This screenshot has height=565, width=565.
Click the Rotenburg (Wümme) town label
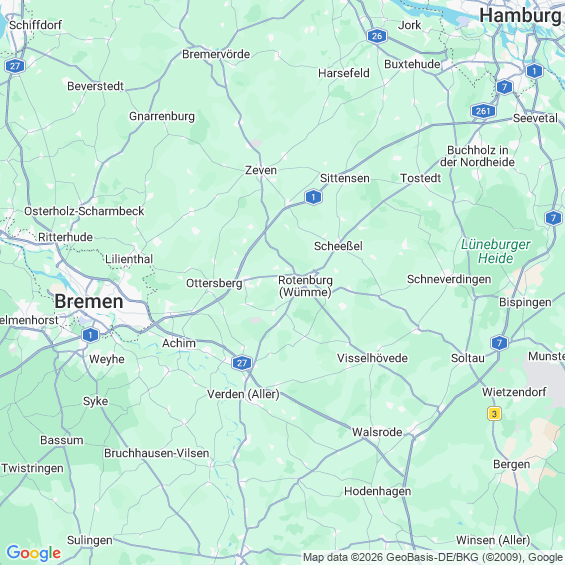[305, 286]
